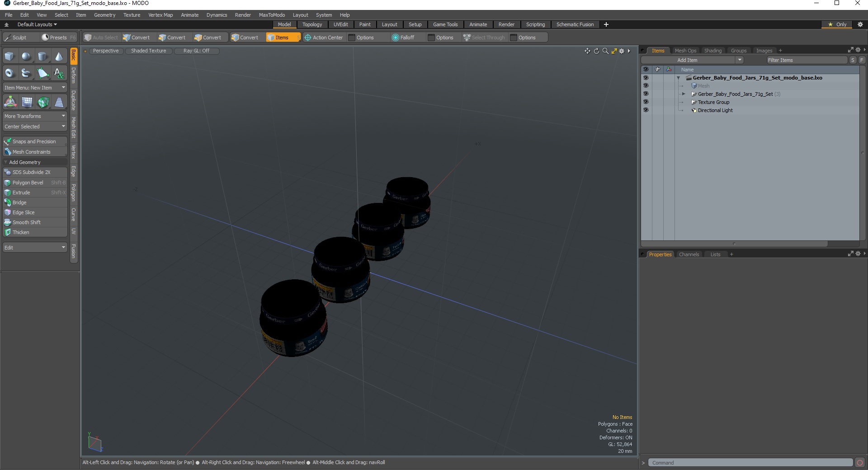This screenshot has width=868, height=470.
Task: Select the Cylinder primitive tool
Action: 42,56
